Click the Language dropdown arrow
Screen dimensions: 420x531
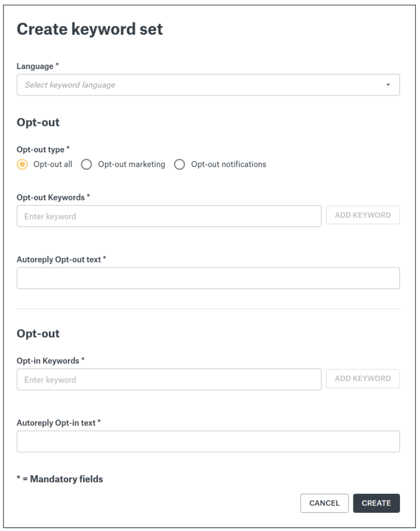pos(388,85)
